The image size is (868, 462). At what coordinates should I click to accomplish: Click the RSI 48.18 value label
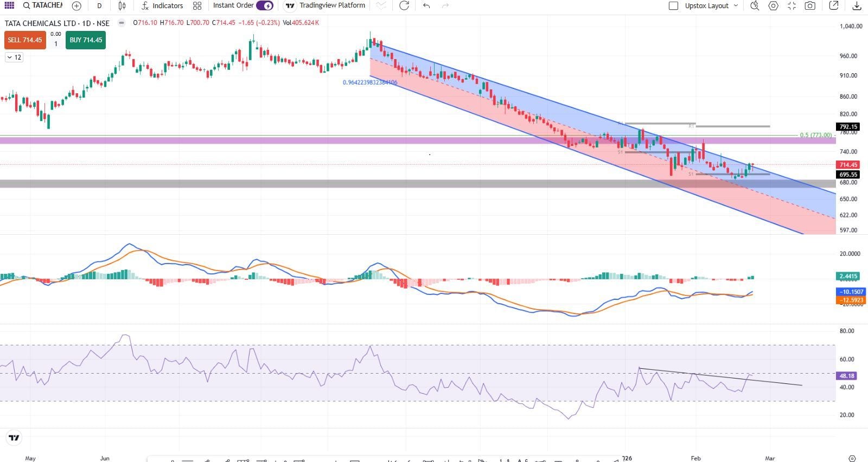click(x=847, y=376)
